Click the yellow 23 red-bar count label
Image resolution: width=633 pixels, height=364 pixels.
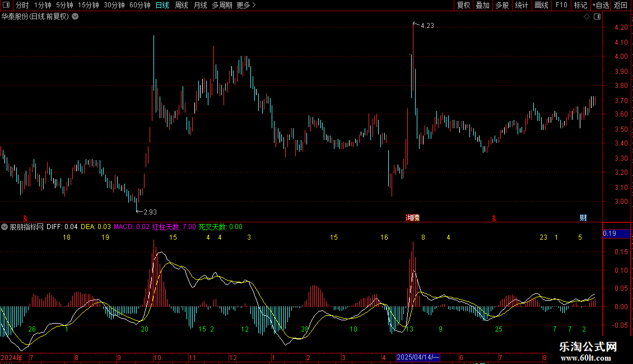[543, 237]
